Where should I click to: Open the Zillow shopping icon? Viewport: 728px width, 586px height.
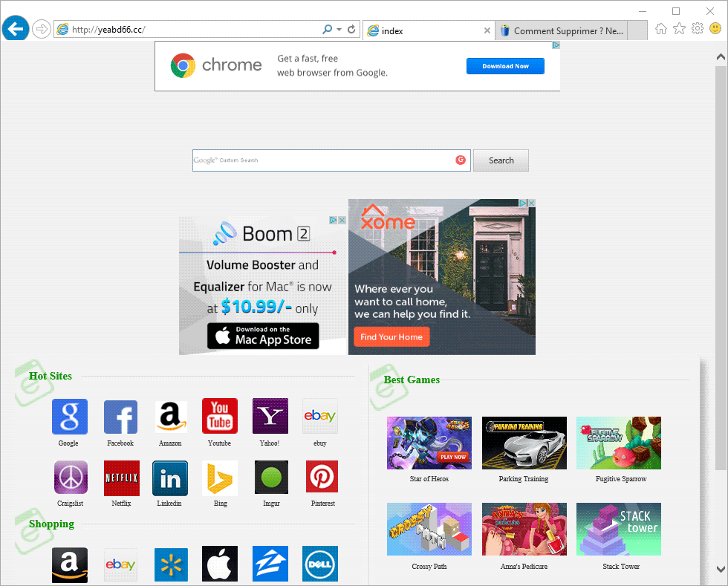point(270,564)
